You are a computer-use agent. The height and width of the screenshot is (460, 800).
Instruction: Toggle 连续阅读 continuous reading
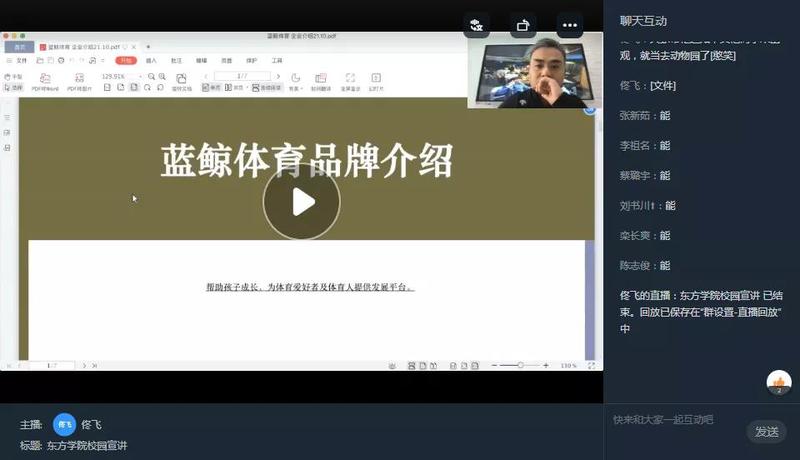[266, 88]
